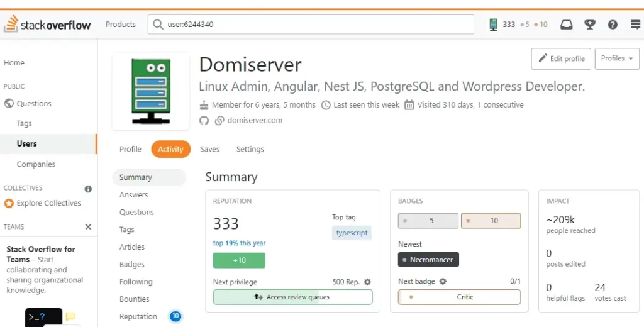Open the achievements trophy icon
644x327 pixels.
[x=590, y=25]
